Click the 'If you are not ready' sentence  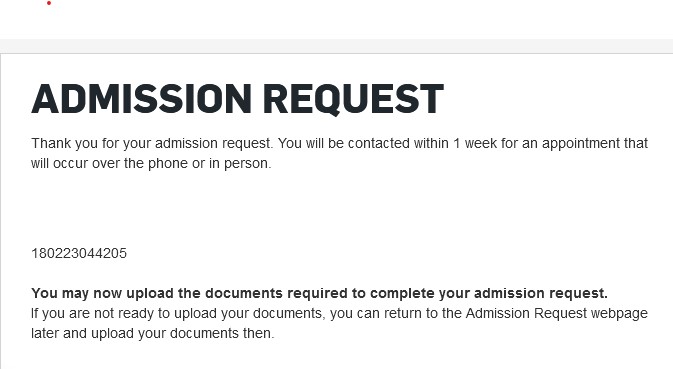click(339, 323)
